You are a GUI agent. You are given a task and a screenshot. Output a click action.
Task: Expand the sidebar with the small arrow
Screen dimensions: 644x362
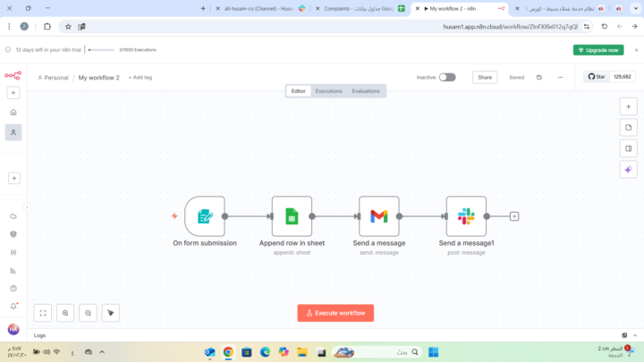pos(27,207)
